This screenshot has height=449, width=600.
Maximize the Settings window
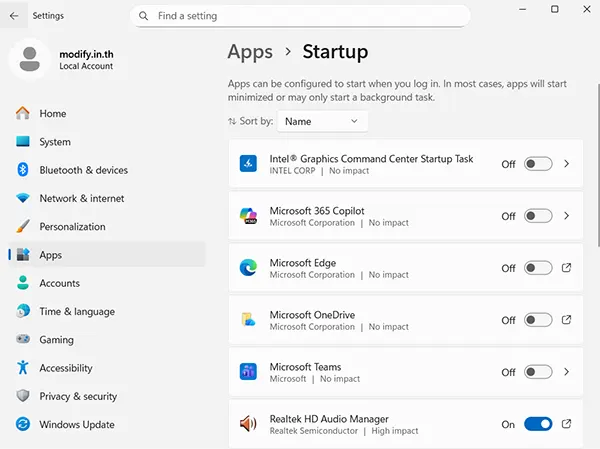click(554, 9)
